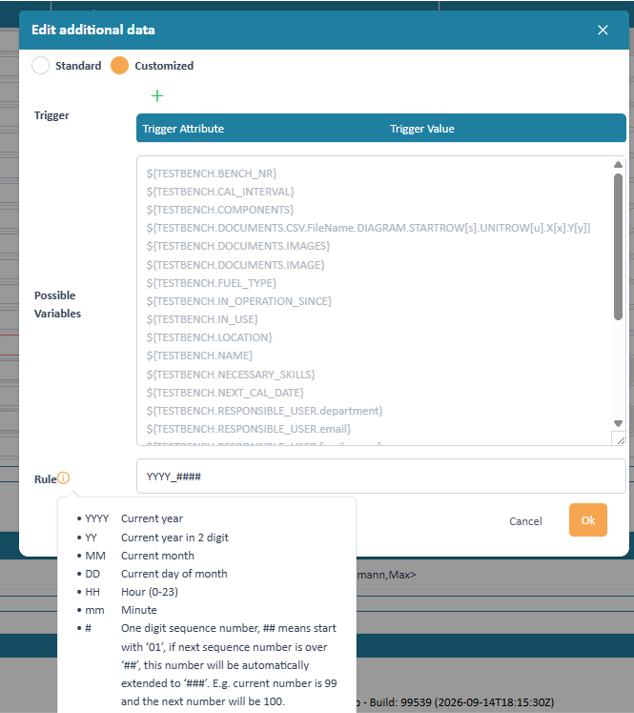
Task: Select the Customized radio option
Action: (120, 65)
